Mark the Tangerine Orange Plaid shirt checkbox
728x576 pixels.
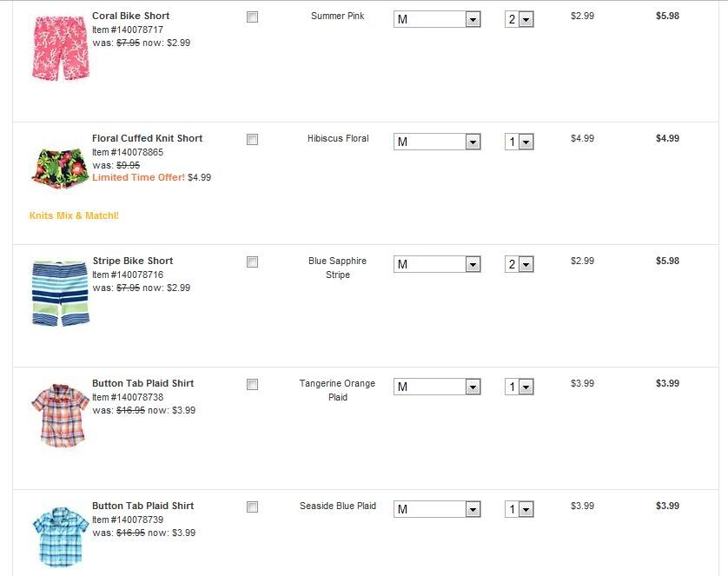point(253,385)
